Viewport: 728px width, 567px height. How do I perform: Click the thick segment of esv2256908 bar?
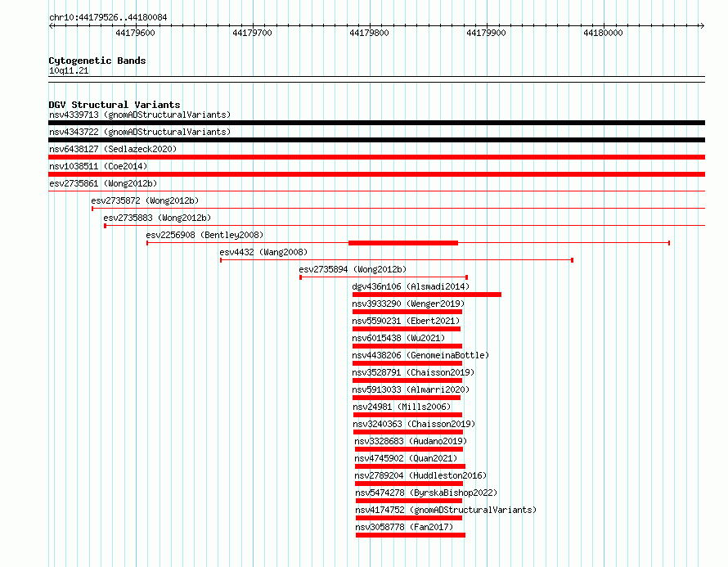tap(403, 243)
